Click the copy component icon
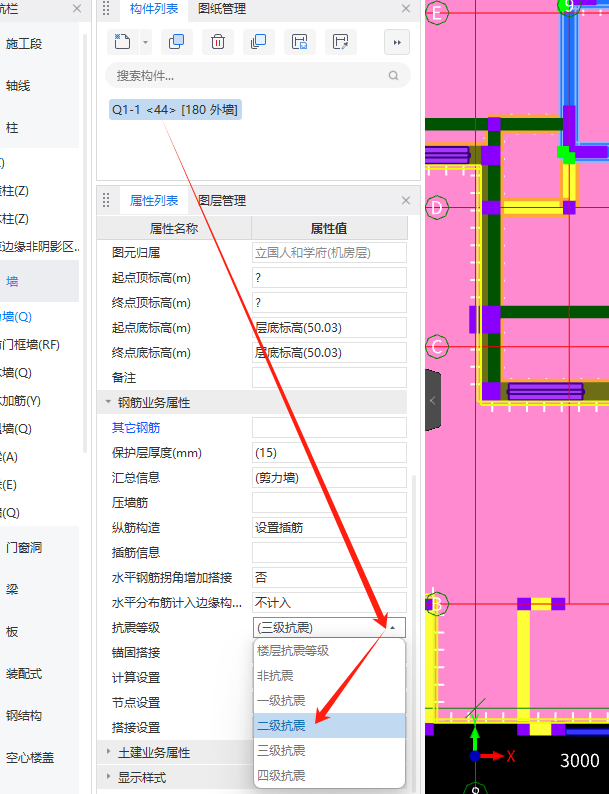The height and width of the screenshot is (794, 609). pyautogui.click(x=177, y=42)
